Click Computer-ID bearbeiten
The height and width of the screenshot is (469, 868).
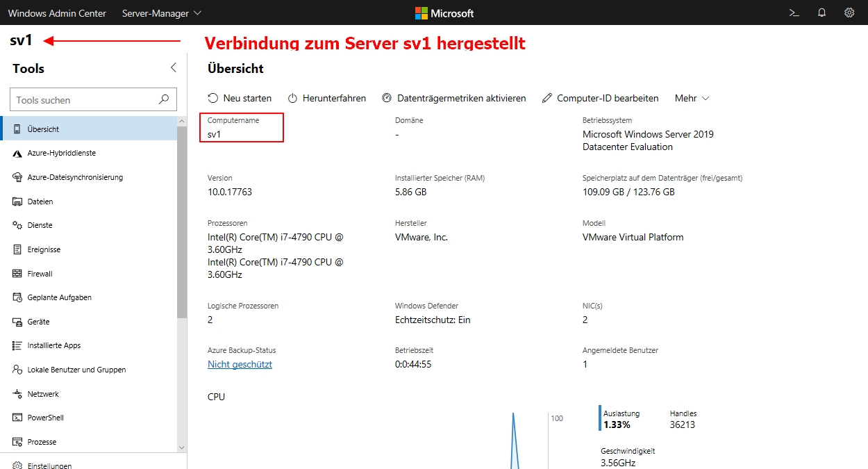[600, 98]
